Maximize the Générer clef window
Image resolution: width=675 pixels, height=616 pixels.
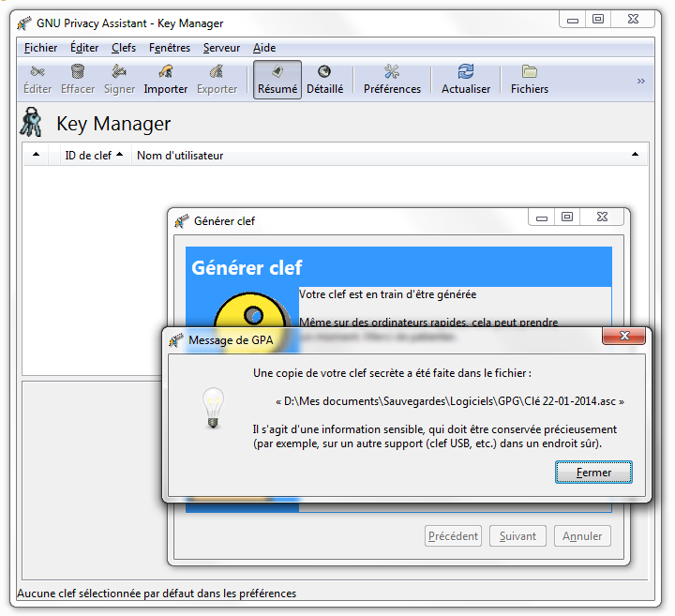pyautogui.click(x=567, y=217)
